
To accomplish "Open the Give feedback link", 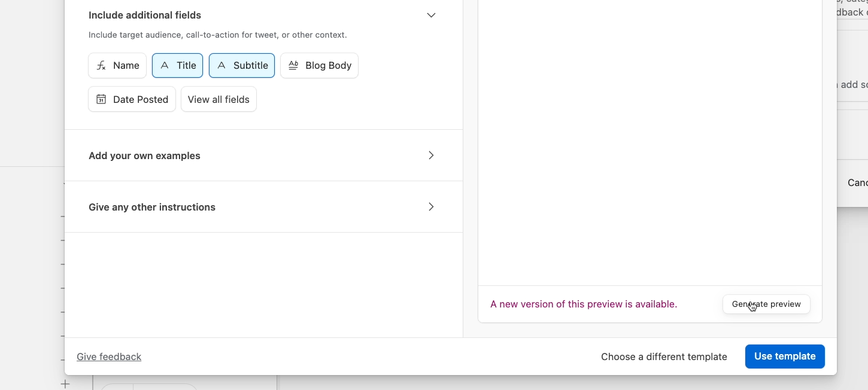I will 109,357.
